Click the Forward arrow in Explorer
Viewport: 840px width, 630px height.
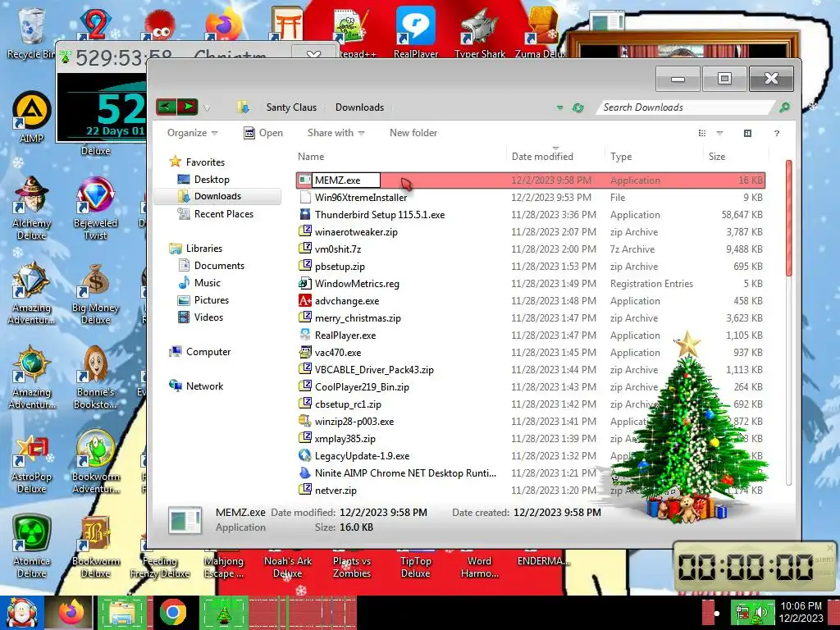(188, 107)
